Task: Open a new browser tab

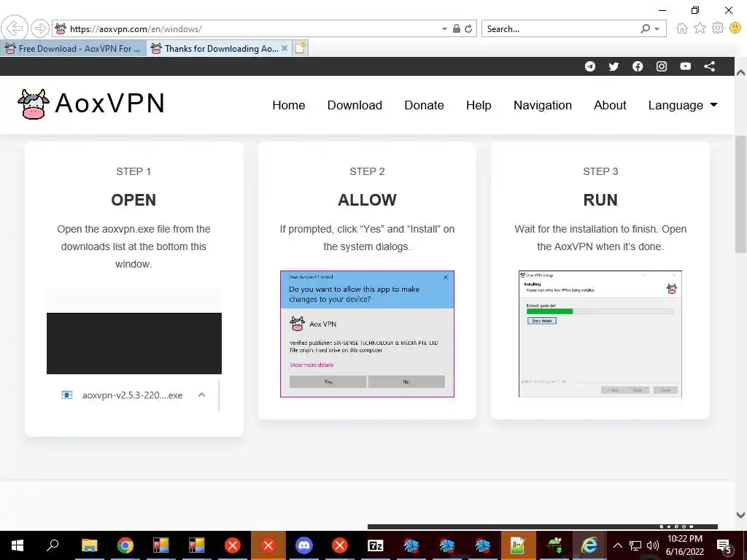Action: pyautogui.click(x=300, y=48)
